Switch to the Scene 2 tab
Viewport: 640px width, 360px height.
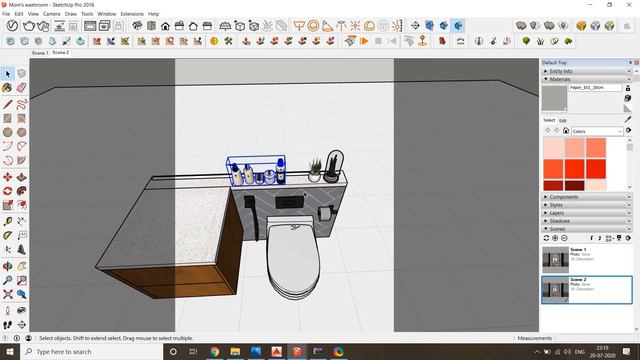(x=60, y=53)
